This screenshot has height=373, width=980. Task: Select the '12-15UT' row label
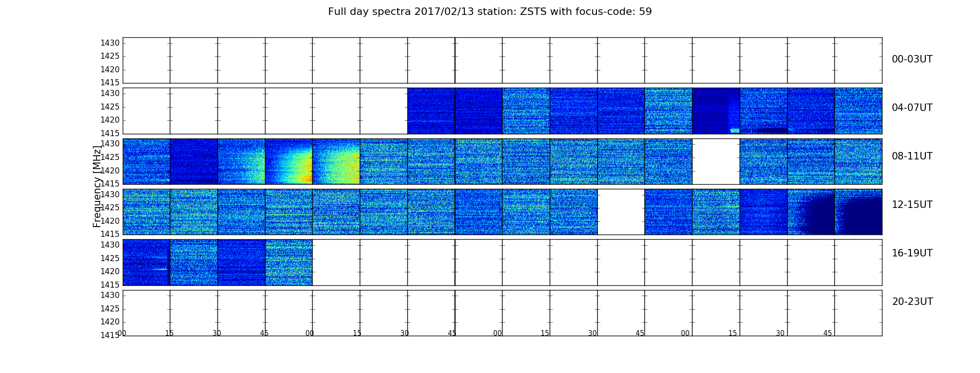coord(912,205)
